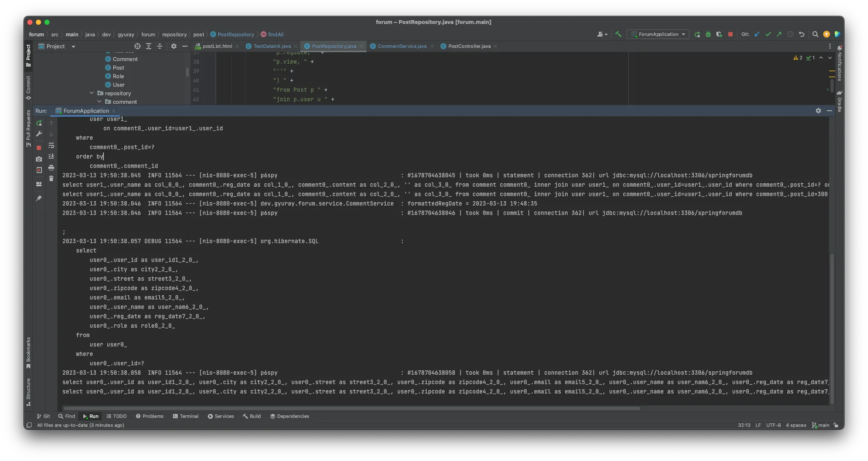Toggle pin tab in Run panel
This screenshot has height=461, width=868.
39,198
